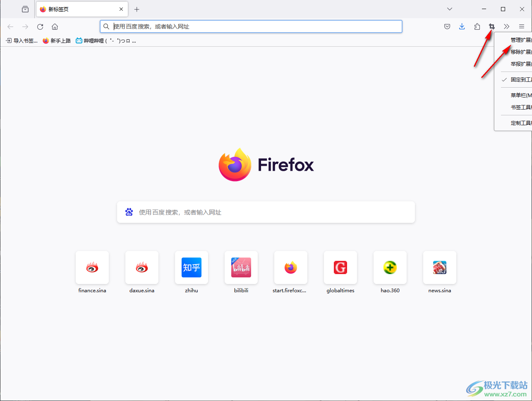Open hao.360 shortcut tile
The image size is (532, 401).
(390, 267)
